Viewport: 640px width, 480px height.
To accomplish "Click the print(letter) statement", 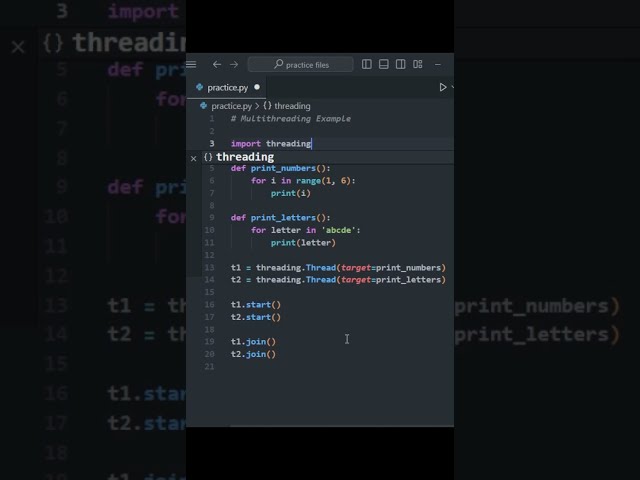I will click(303, 243).
